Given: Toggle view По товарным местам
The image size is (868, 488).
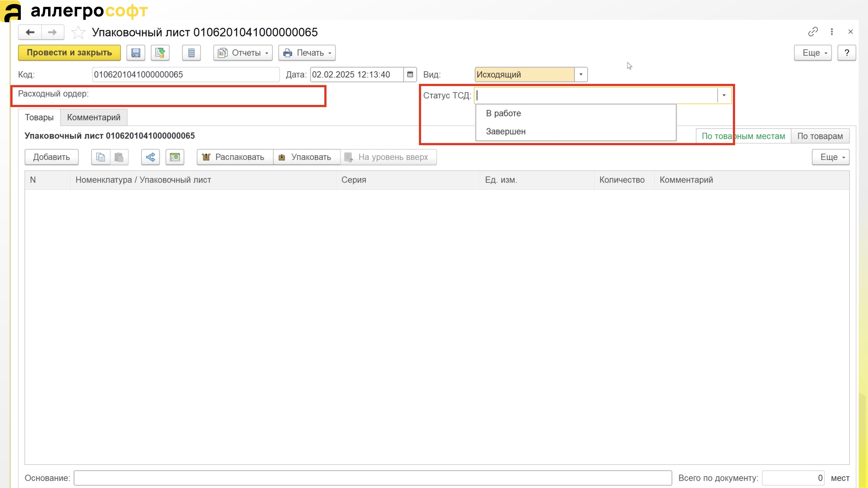Looking at the screenshot, I should click(x=743, y=136).
